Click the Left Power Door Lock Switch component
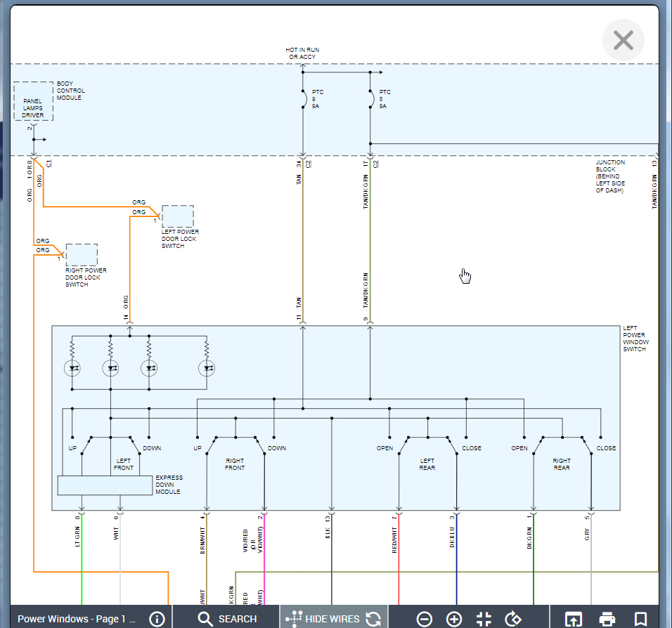 (x=178, y=216)
